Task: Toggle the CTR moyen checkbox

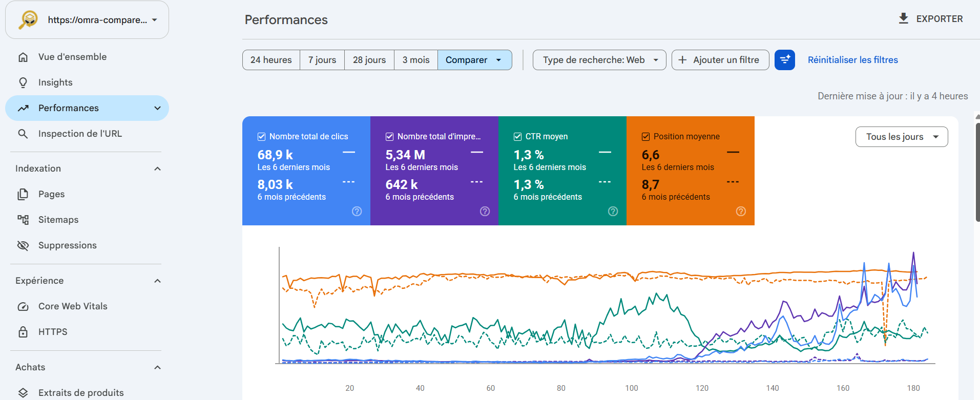Action: [x=517, y=137]
